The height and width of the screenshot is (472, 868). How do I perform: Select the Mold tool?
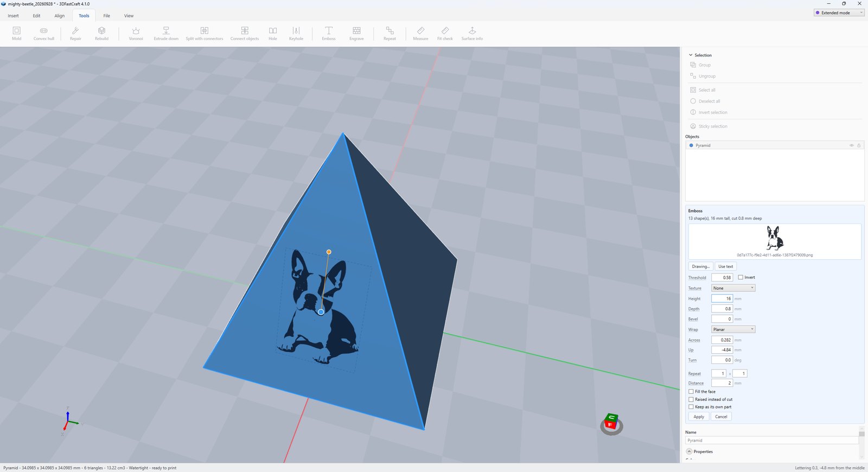point(17,33)
